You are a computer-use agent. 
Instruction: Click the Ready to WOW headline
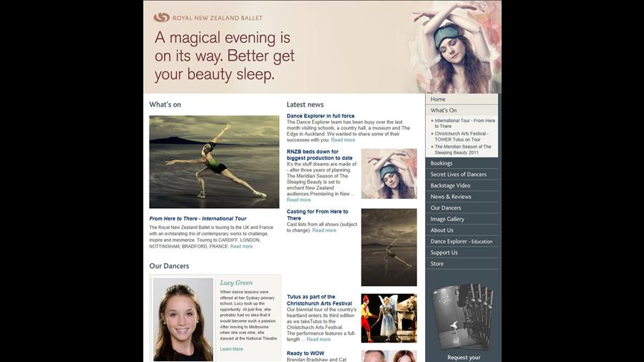(305, 353)
